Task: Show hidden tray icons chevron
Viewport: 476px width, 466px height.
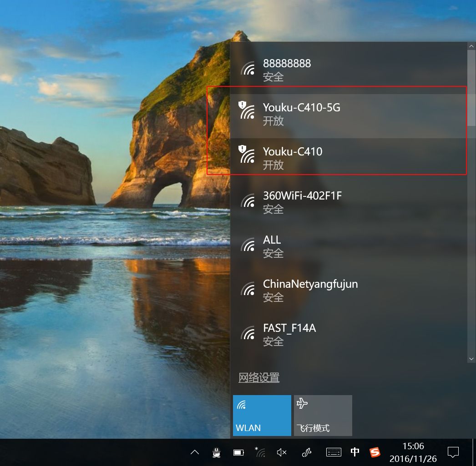Action: (x=195, y=453)
